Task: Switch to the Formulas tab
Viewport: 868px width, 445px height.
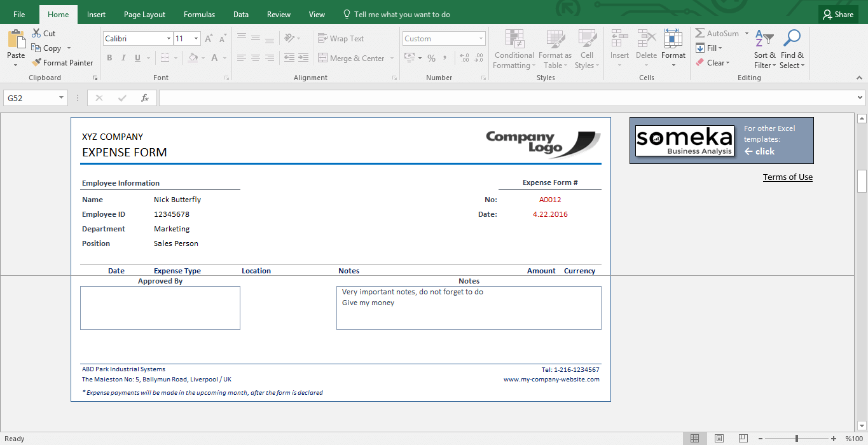Action: 199,15
